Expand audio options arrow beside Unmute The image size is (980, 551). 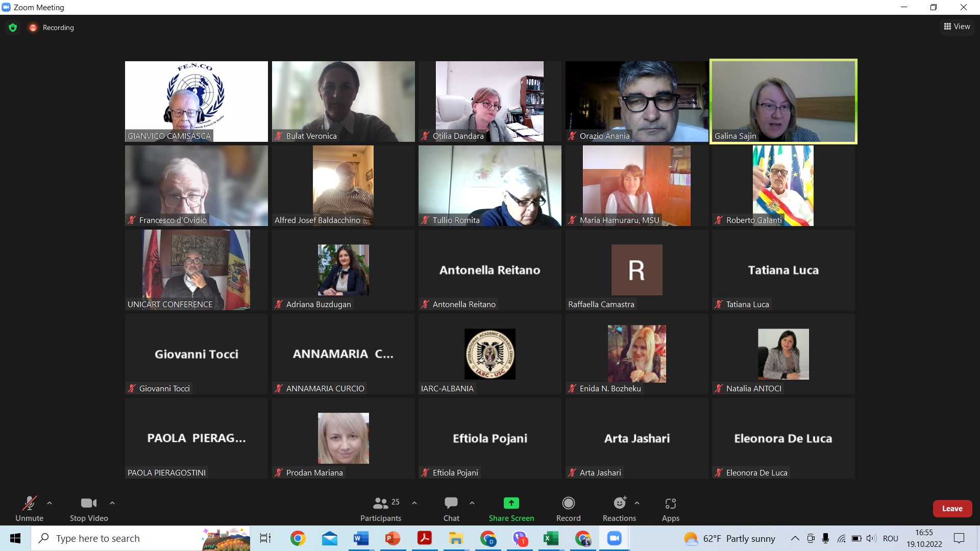[50, 503]
